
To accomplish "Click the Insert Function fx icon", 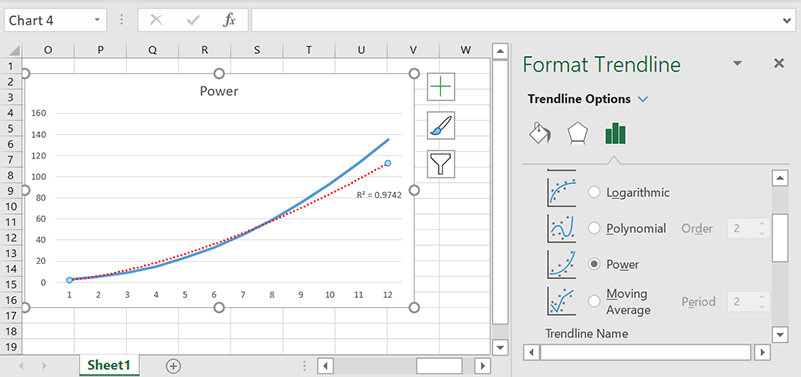I will click(x=229, y=20).
